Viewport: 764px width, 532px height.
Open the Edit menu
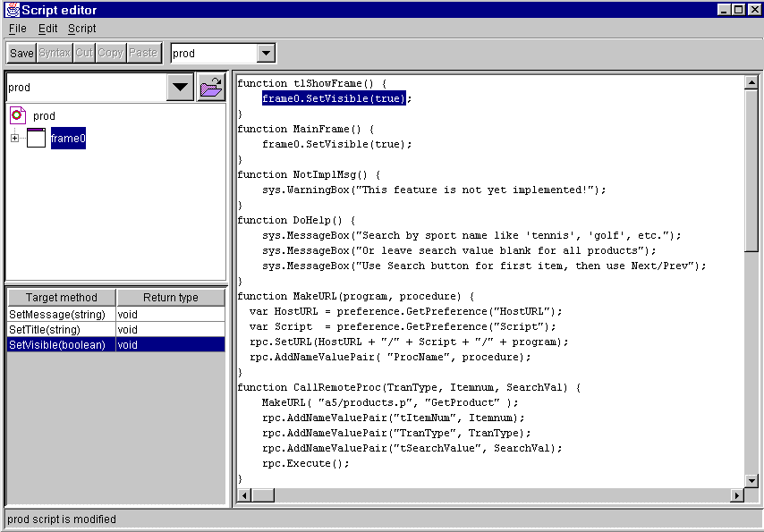tap(47, 29)
